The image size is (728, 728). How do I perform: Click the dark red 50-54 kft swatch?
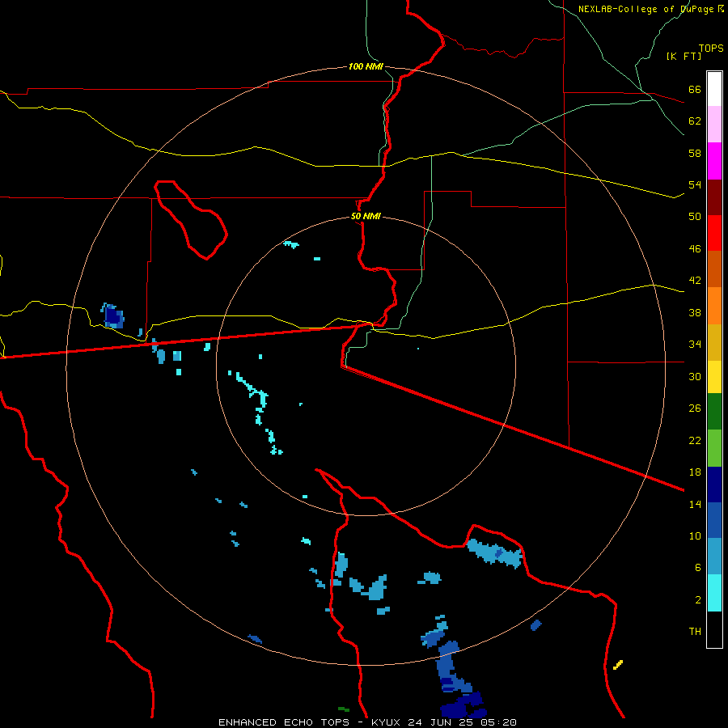coord(714,197)
